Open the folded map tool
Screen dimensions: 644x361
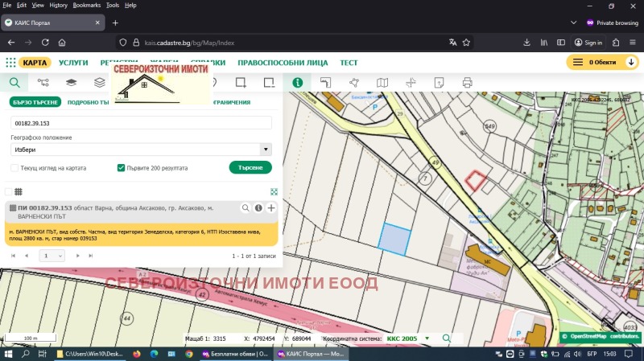click(382, 83)
